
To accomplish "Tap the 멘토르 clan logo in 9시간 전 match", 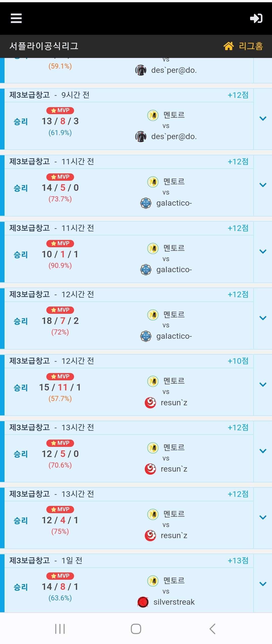I will tap(153, 115).
